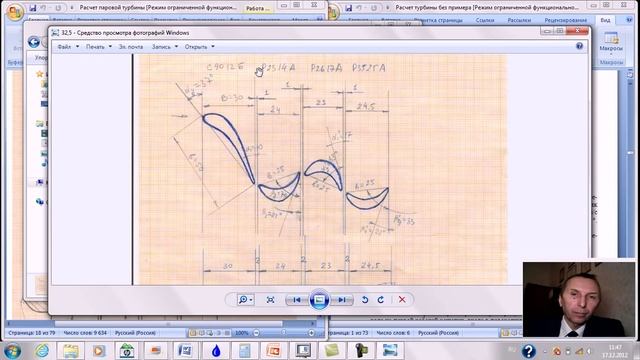The width and height of the screenshot is (640, 360).
Task: Rotate the photo counterclockwise
Action: (365, 300)
